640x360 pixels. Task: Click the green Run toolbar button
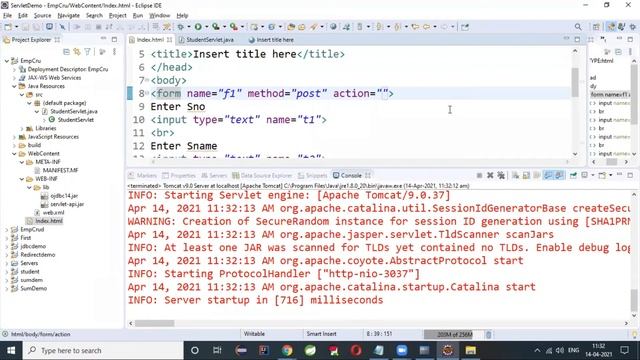(198, 27)
